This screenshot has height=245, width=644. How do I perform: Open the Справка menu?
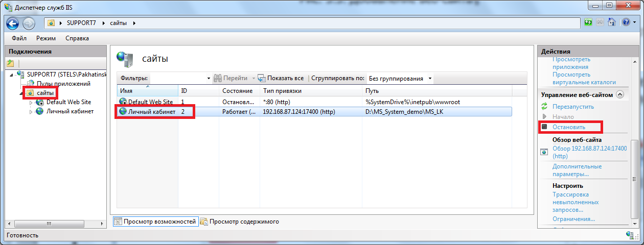click(x=77, y=38)
